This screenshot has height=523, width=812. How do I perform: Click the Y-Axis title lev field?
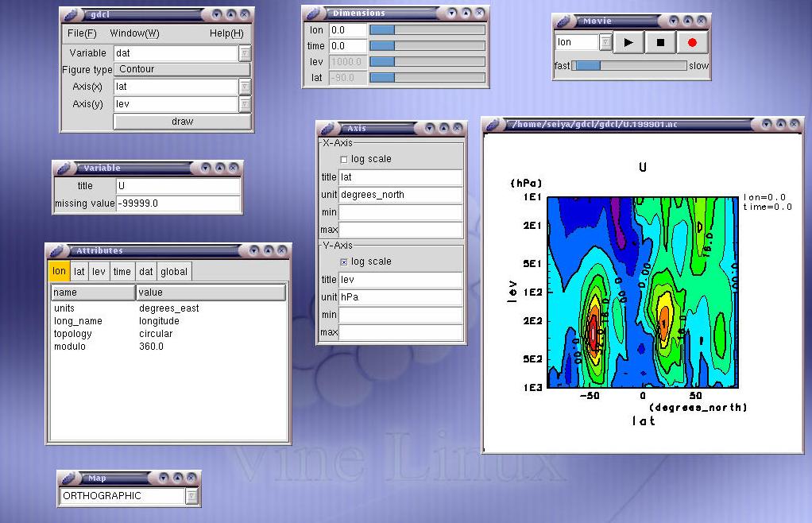click(400, 280)
